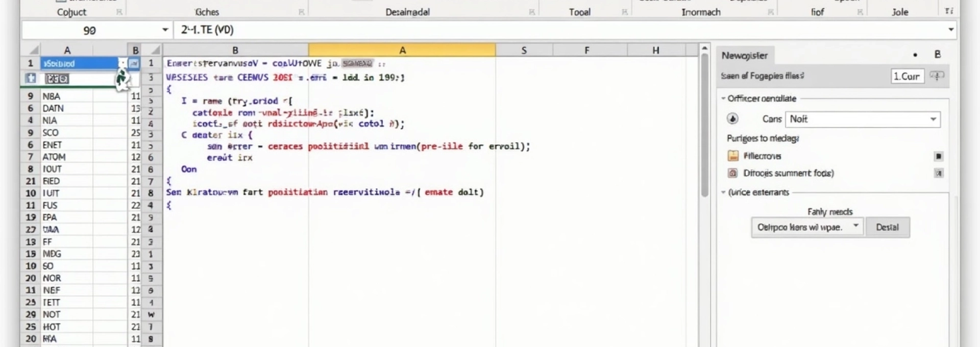Select the cell containing NOR
The image size is (980, 347).
pos(67,278)
